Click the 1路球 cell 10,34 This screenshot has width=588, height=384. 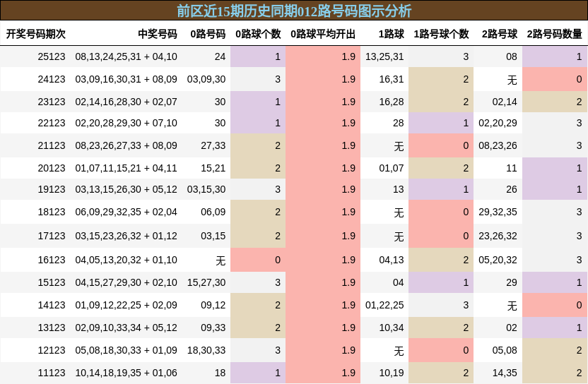(391, 328)
